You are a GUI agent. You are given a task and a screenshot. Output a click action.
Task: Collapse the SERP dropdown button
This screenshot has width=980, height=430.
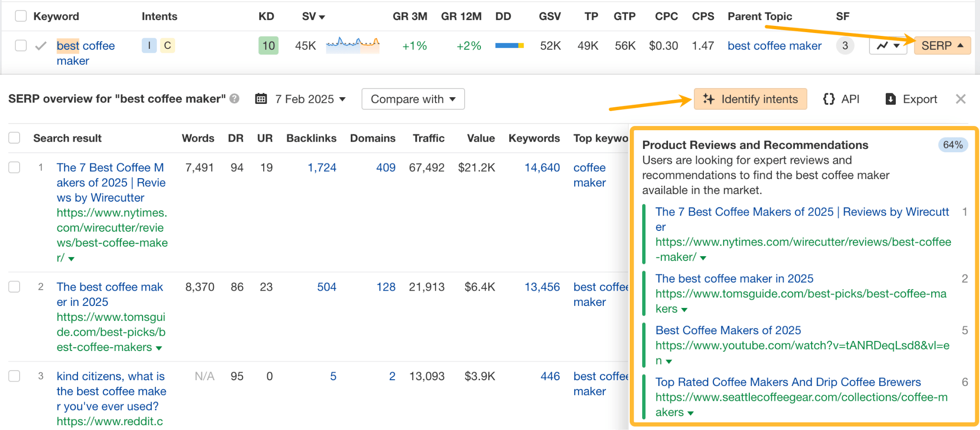pos(942,46)
